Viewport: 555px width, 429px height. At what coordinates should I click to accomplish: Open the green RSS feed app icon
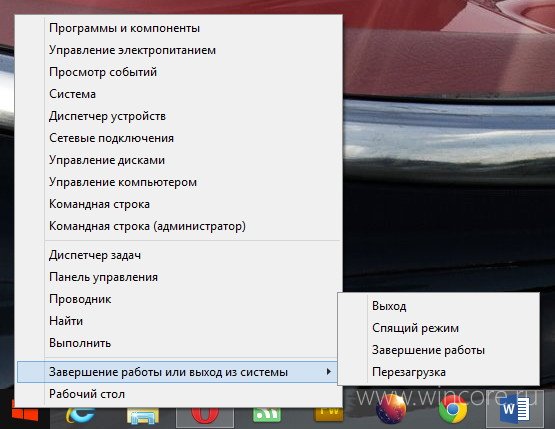click(267, 415)
